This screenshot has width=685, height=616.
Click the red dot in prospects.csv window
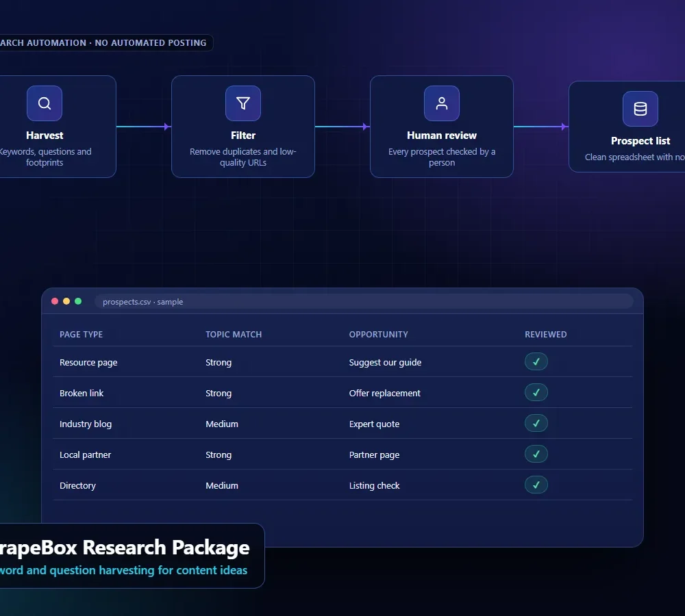(x=55, y=301)
